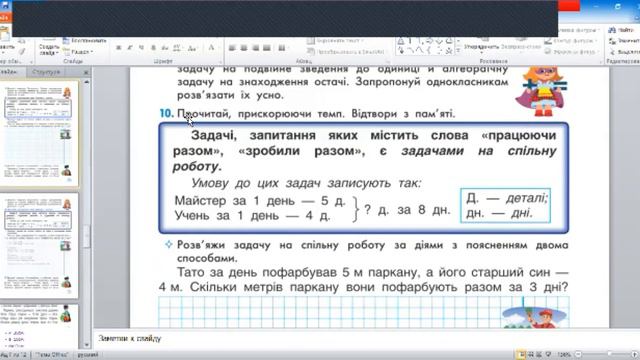Image resolution: width=640 pixels, height=360 pixels.
Task: Click the 'Д. — деталі' legend box
Action: point(505,205)
